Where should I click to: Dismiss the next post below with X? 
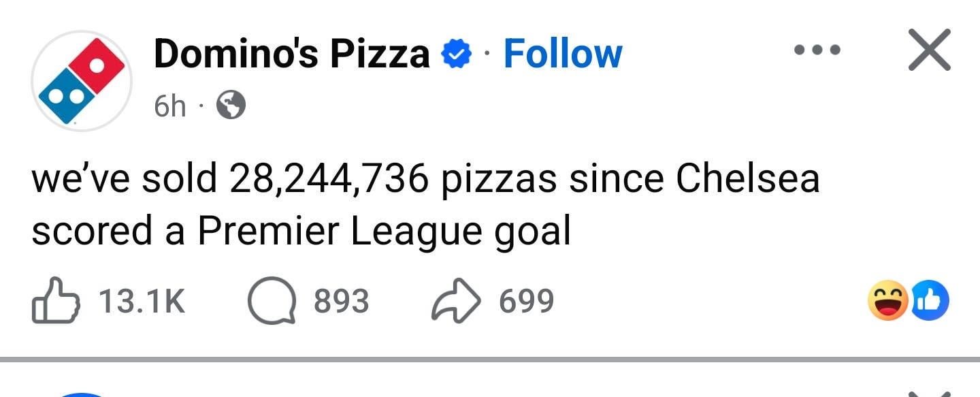[x=929, y=394]
